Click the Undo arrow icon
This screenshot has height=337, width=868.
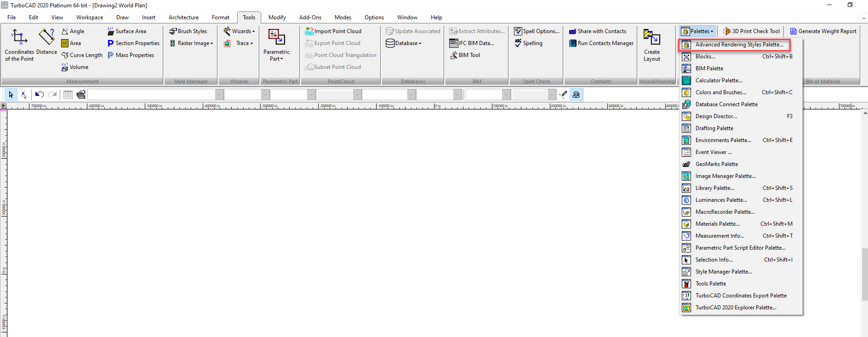point(40,95)
